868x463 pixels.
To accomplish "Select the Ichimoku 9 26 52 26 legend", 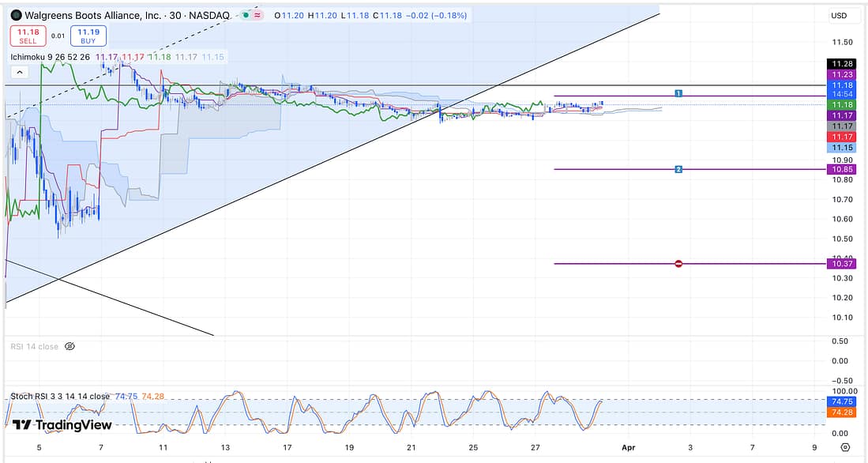I will (x=50, y=57).
